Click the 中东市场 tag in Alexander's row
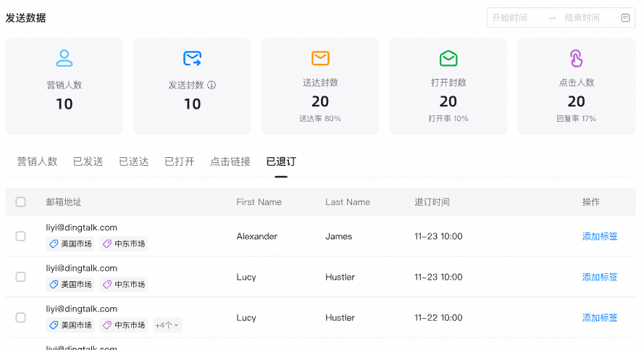The height and width of the screenshot is (350, 644). [124, 243]
